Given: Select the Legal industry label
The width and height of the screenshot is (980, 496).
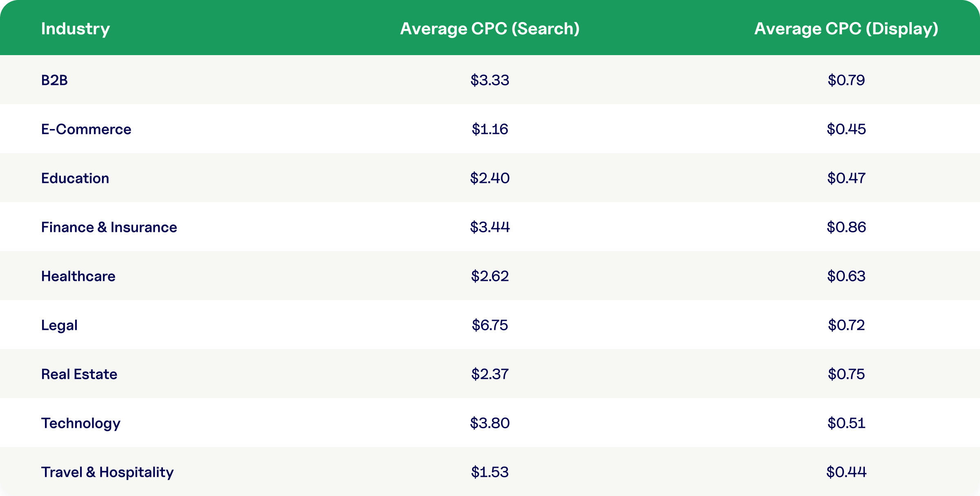Looking at the screenshot, I should click(59, 325).
